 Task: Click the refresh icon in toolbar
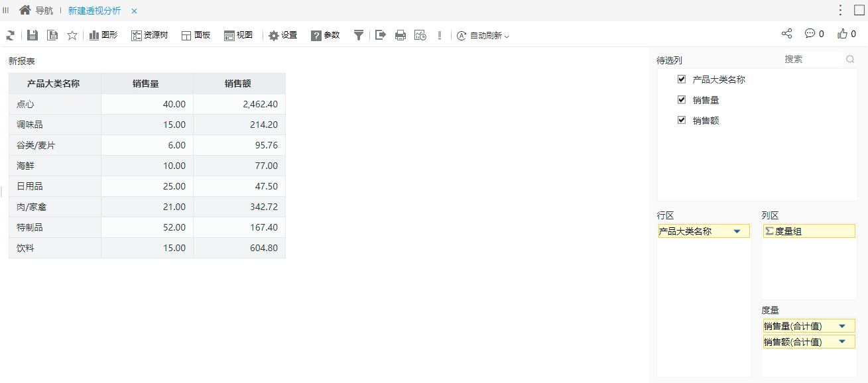tap(10, 36)
